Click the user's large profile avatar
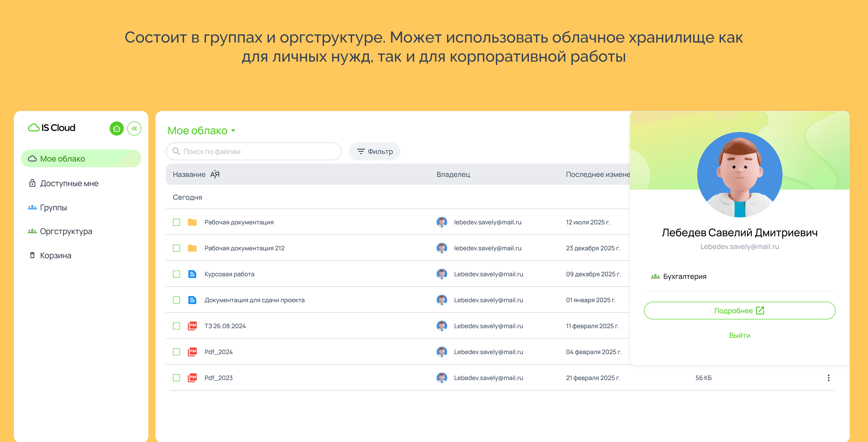This screenshot has width=868, height=442. click(739, 175)
